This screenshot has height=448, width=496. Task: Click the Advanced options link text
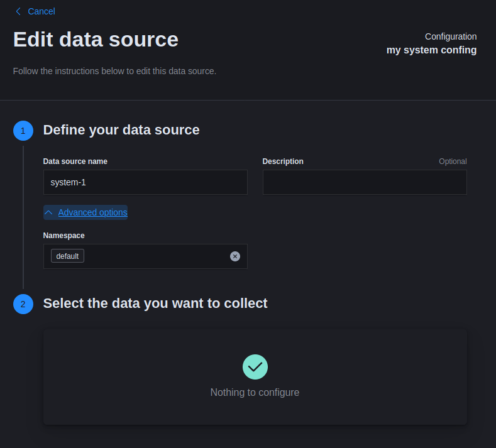pos(92,212)
